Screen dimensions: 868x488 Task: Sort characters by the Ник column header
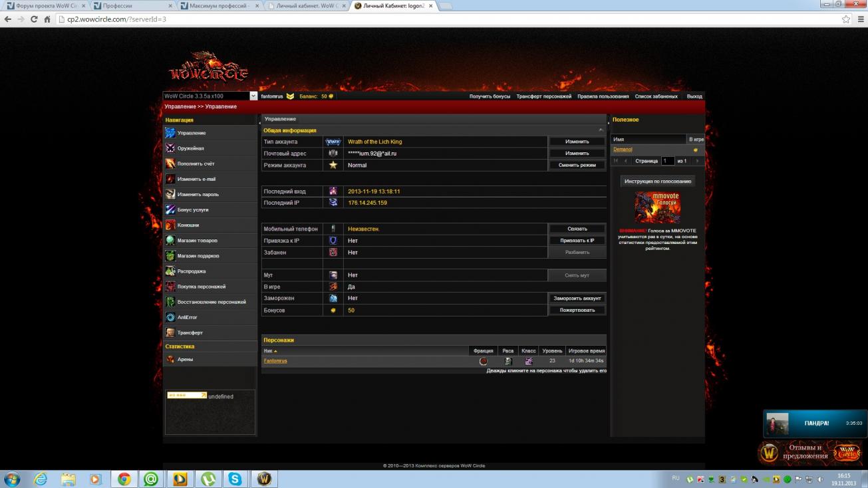[x=270, y=351]
